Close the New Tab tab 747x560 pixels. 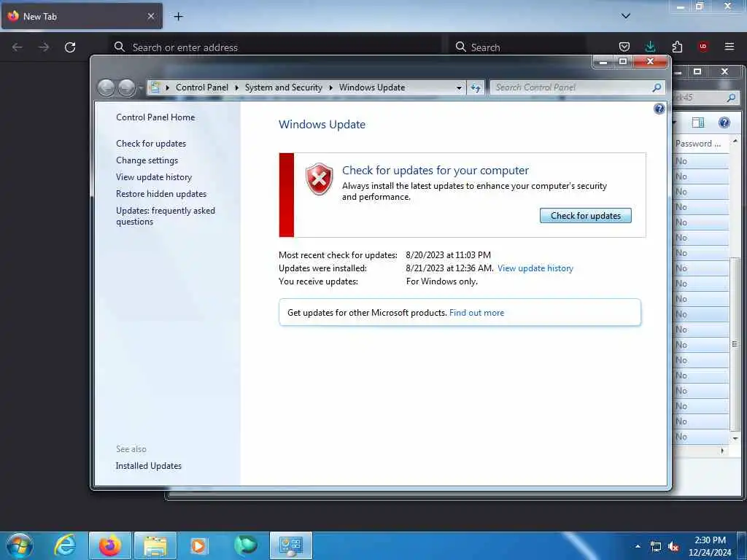150,16
